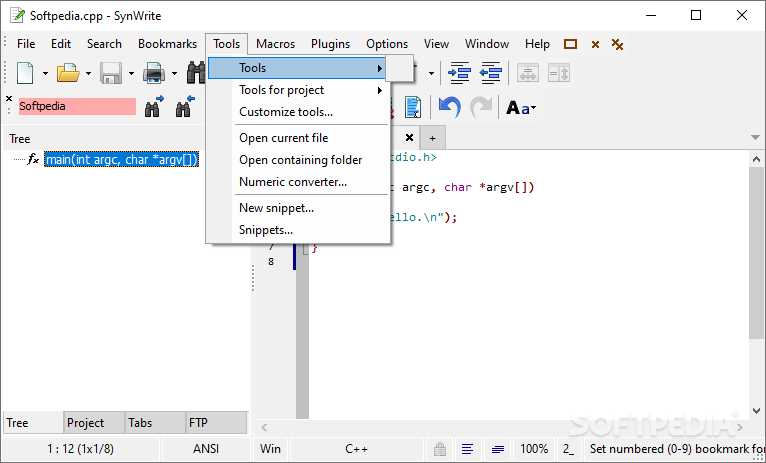This screenshot has width=766, height=463.
Task: Click the fx function icon in the Tree
Action: [x=33, y=159]
